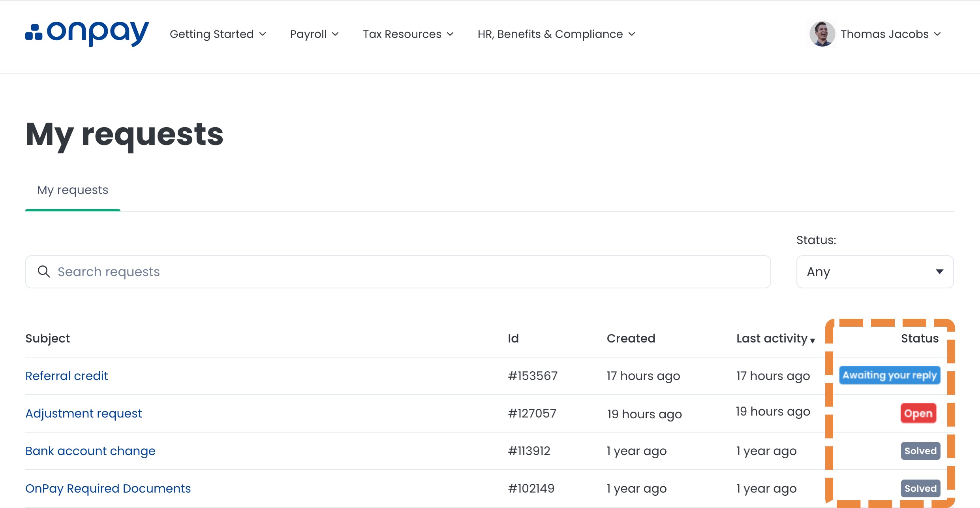Open the Adjustment request link
The height and width of the screenshot is (508, 980).
click(83, 413)
